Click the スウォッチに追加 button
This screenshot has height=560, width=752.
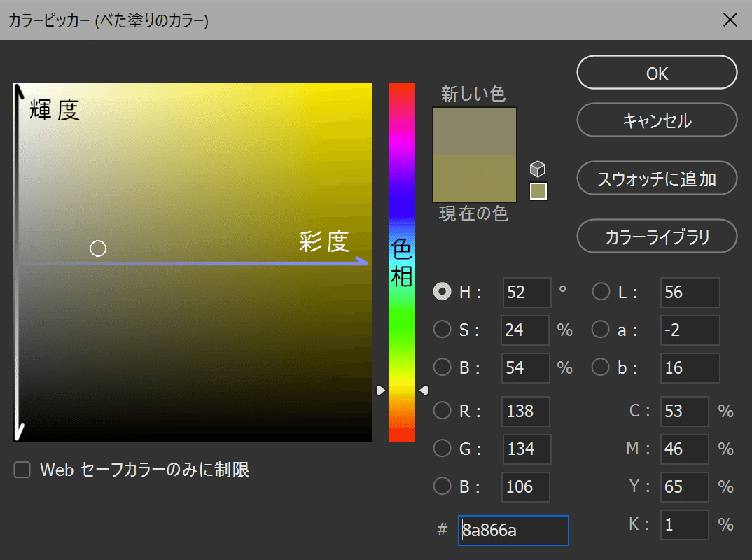tap(656, 178)
